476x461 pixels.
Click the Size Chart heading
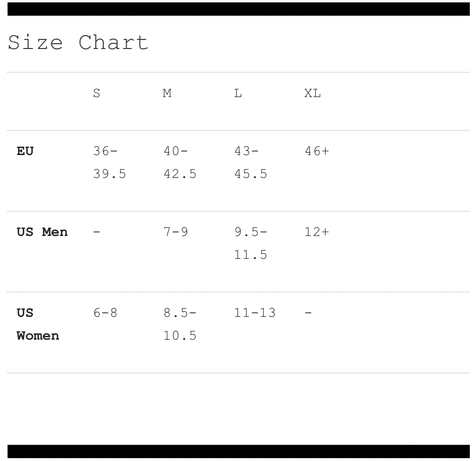pyautogui.click(x=79, y=43)
